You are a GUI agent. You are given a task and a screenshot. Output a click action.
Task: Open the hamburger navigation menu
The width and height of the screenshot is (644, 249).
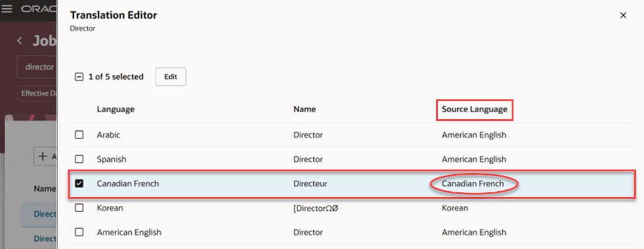pyautogui.click(x=8, y=9)
